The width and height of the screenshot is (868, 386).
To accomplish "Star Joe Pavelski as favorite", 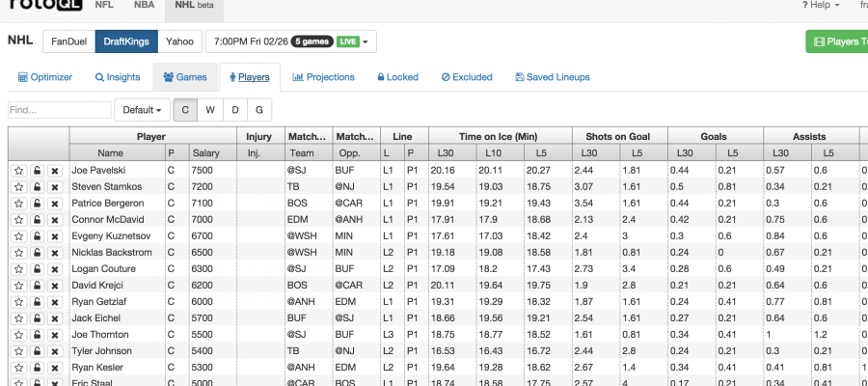I will point(18,170).
